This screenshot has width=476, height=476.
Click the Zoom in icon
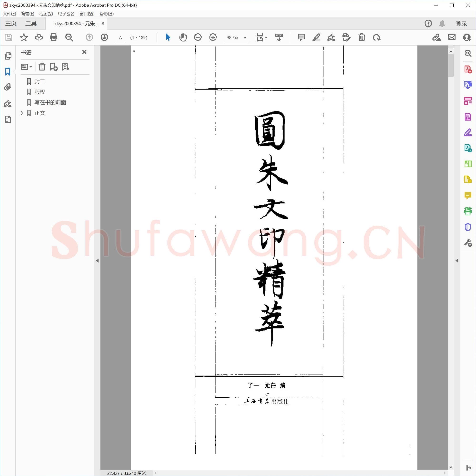[213, 37]
